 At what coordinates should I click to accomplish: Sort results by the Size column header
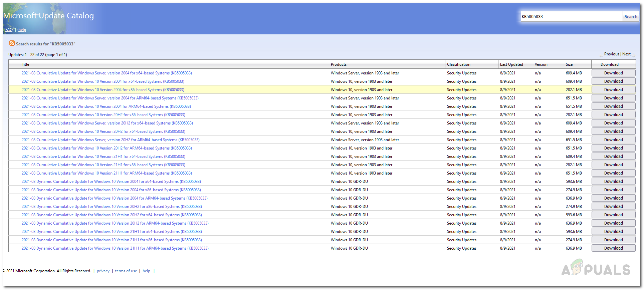pyautogui.click(x=569, y=64)
